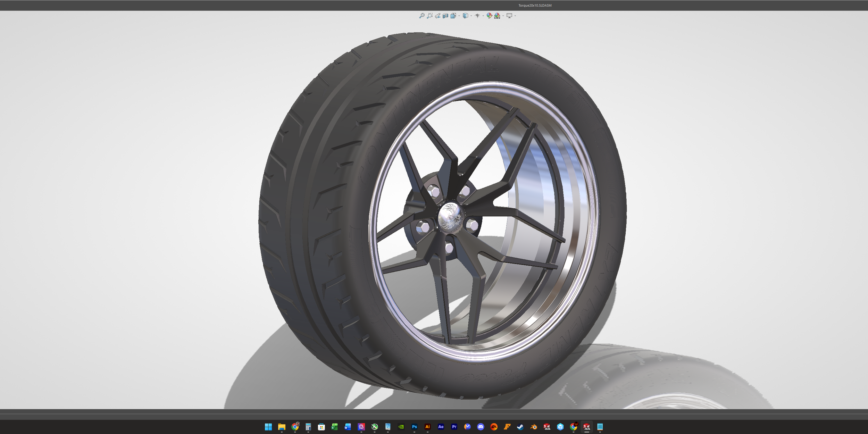Expand the Apply Scene dropdown arrow
This screenshot has height=434, width=868.
(x=503, y=16)
